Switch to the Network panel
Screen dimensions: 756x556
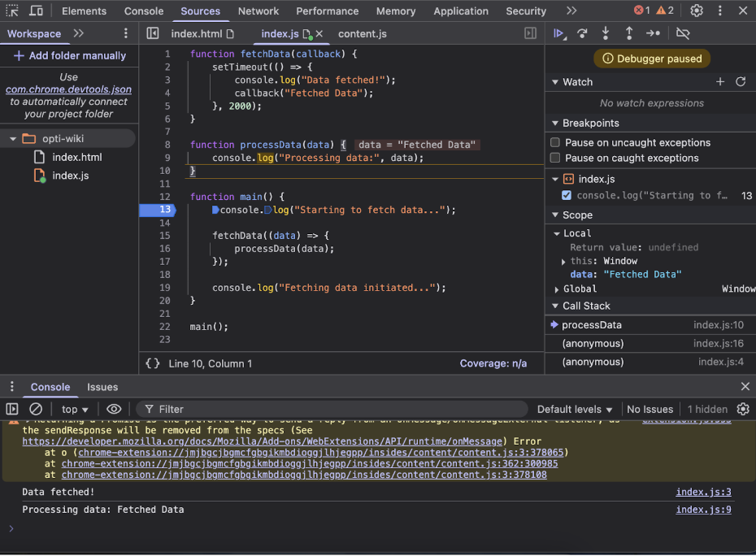258,11
